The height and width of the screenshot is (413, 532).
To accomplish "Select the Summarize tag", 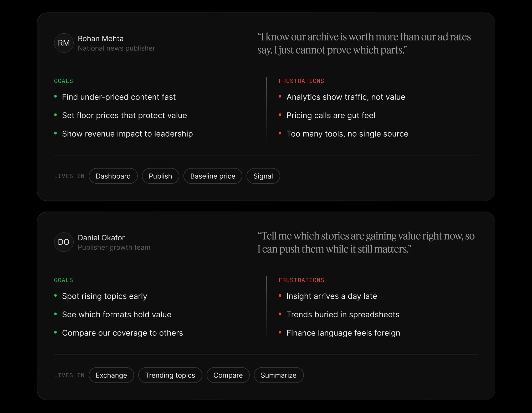I will coord(279,375).
